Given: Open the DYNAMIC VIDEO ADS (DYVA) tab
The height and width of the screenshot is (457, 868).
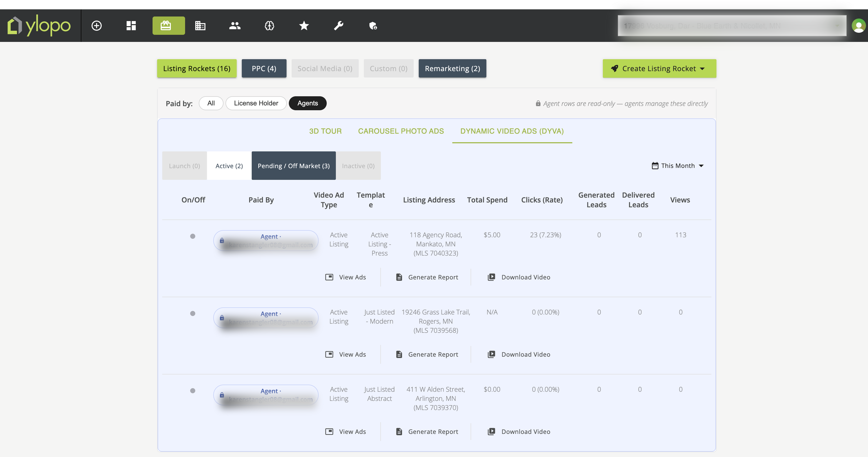Looking at the screenshot, I should click(x=512, y=131).
